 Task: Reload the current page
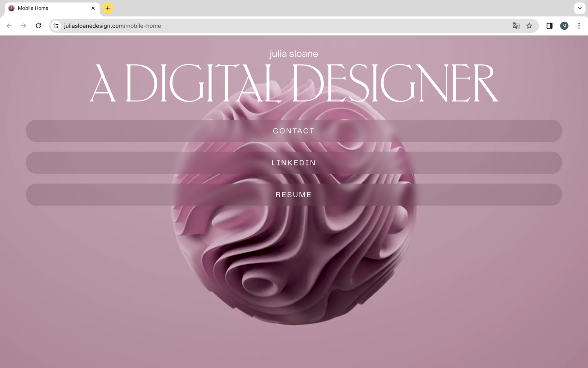(38, 26)
